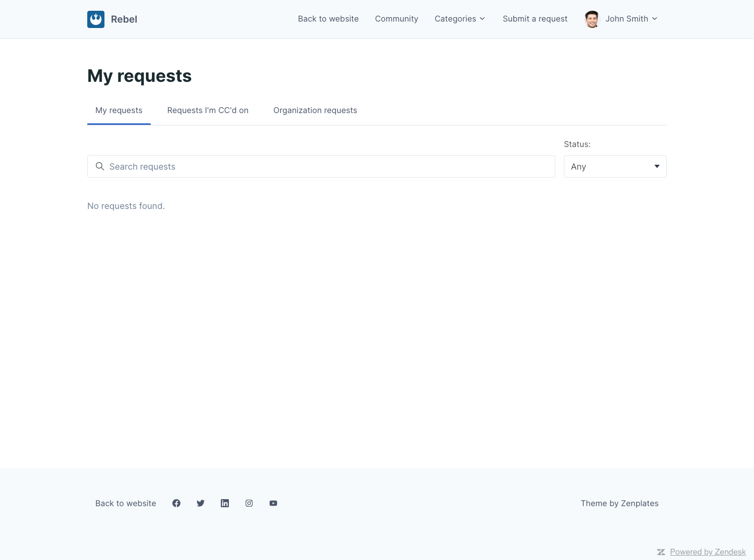
Task: Click the Zendesk logo icon
Action: [x=661, y=552]
